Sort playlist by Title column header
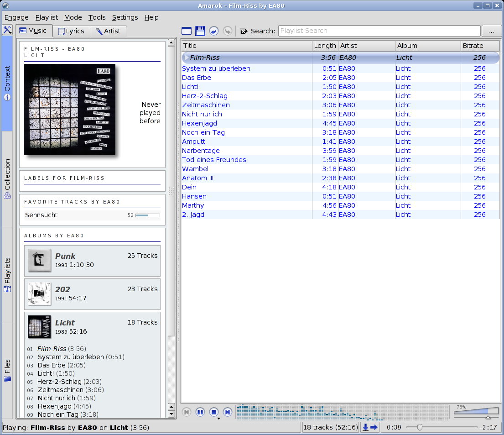 pos(246,46)
